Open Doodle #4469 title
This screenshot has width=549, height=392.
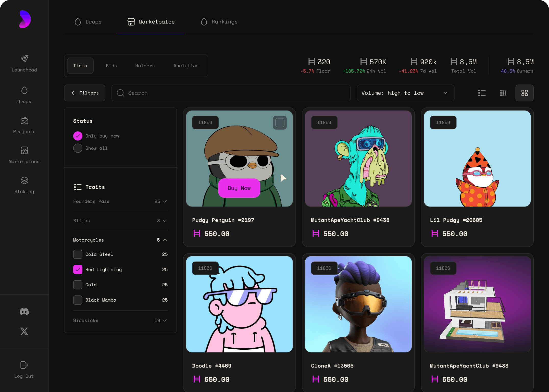212,366
